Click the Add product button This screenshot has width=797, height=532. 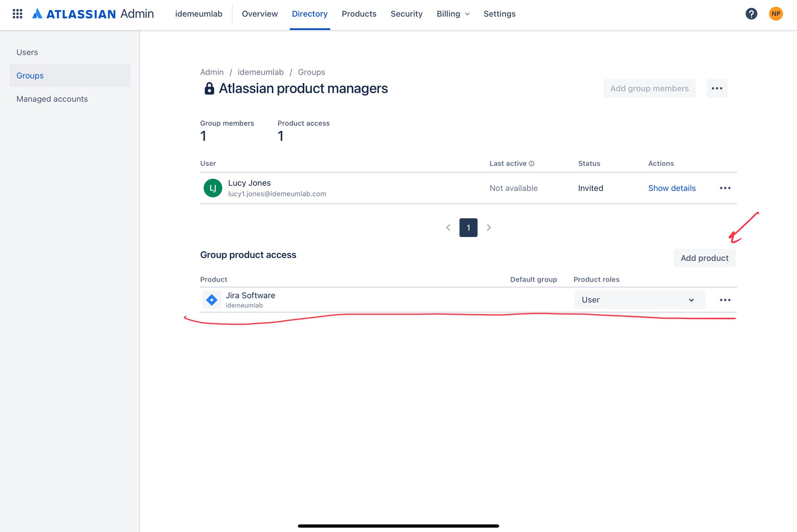click(x=705, y=258)
